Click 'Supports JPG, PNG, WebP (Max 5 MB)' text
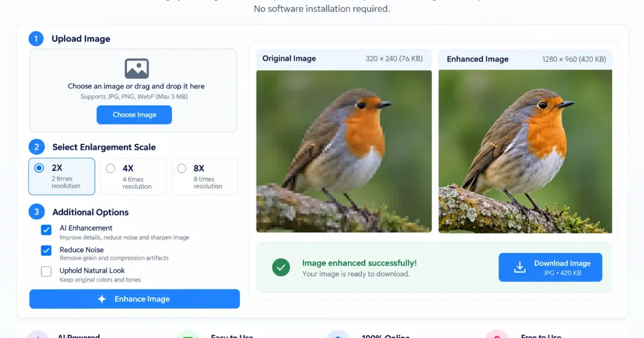The height and width of the screenshot is (338, 644). tap(134, 97)
